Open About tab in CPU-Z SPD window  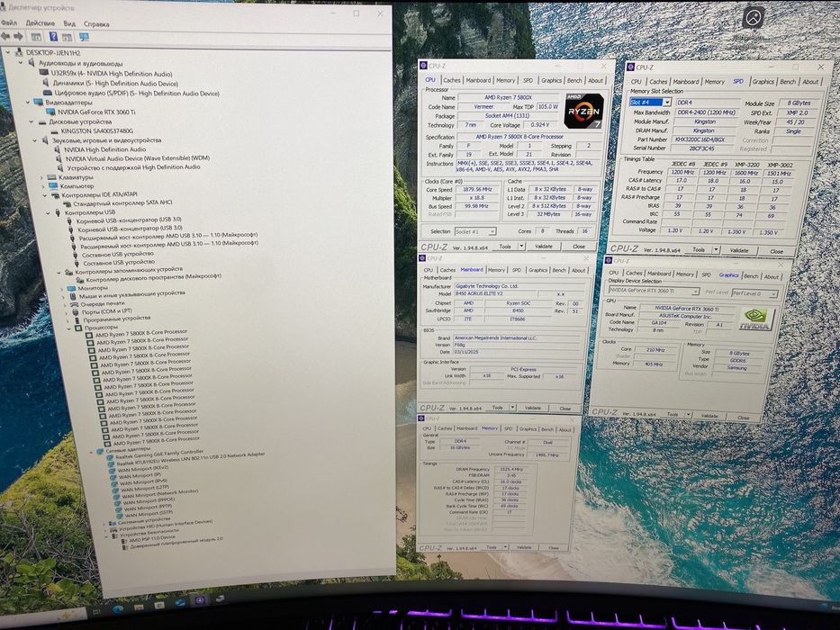810,81
